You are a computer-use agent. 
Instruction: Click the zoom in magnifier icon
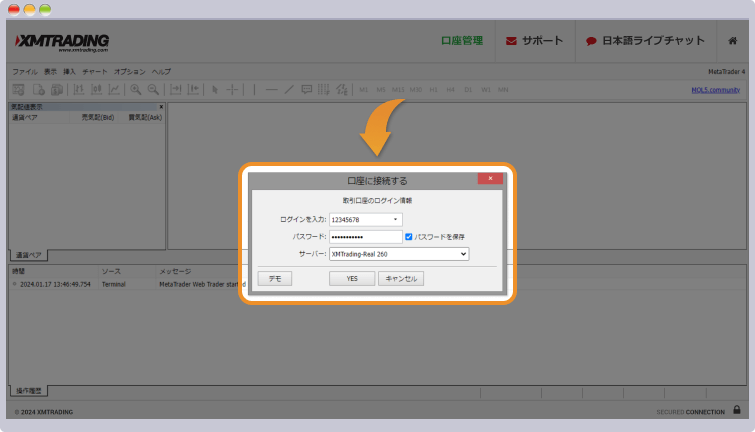point(136,90)
